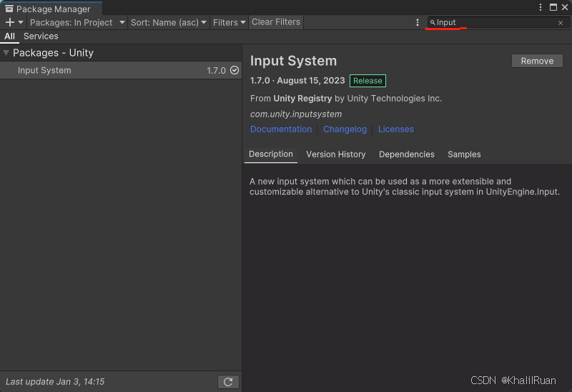Open the add package dropdown arrow
Image resolution: width=572 pixels, height=392 pixels.
coord(21,22)
